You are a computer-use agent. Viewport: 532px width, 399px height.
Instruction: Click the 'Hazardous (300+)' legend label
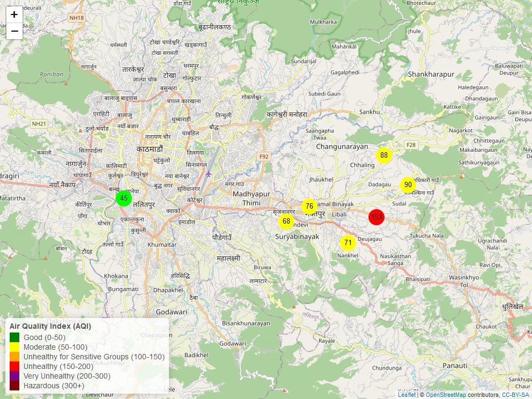coord(54,386)
